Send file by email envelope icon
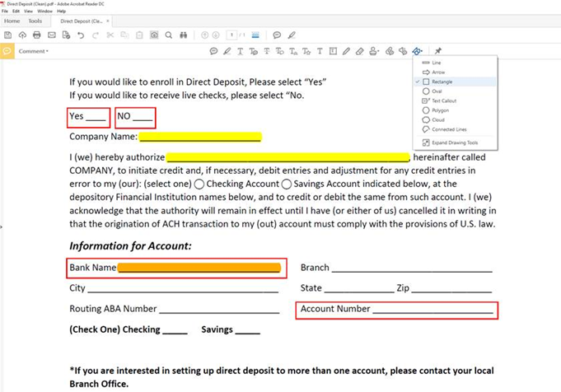 click(52, 35)
